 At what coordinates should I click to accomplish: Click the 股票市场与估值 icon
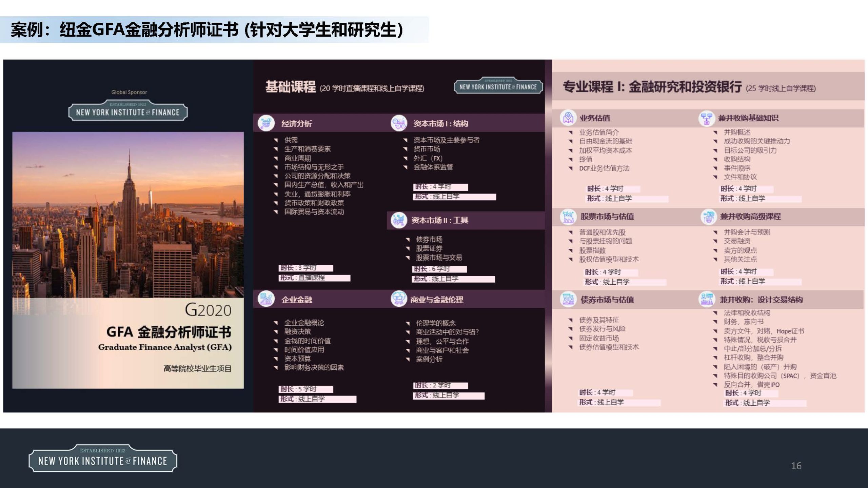tap(568, 217)
